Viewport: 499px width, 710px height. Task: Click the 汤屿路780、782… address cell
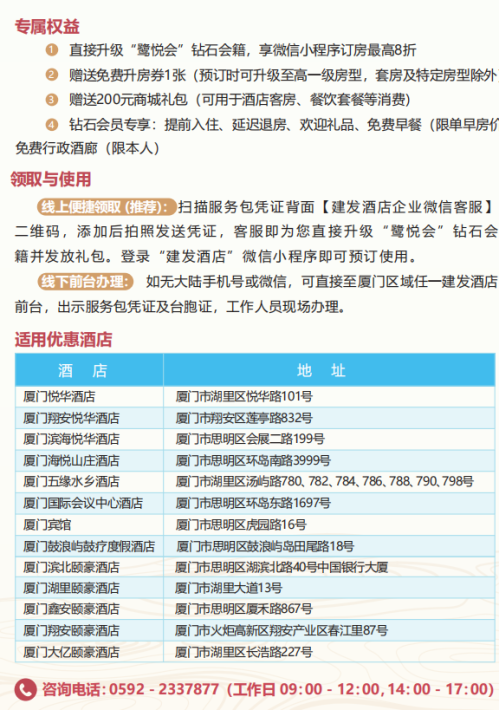coord(329,482)
